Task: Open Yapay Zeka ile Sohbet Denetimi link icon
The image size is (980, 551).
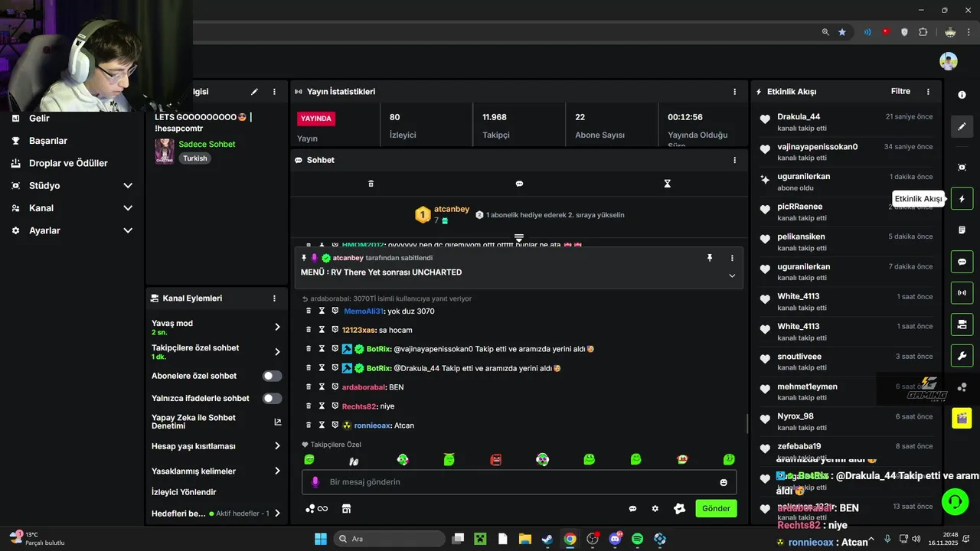Action: tap(277, 422)
